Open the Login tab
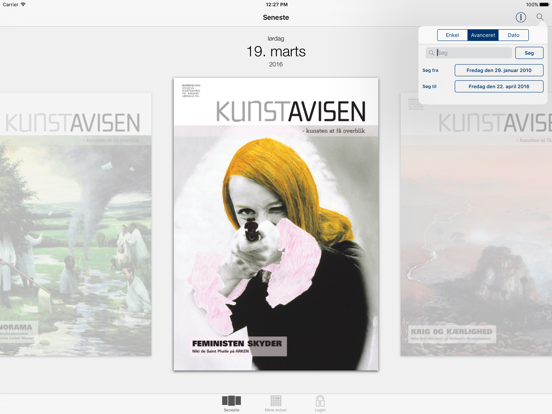The image size is (552, 414). pos(320,403)
